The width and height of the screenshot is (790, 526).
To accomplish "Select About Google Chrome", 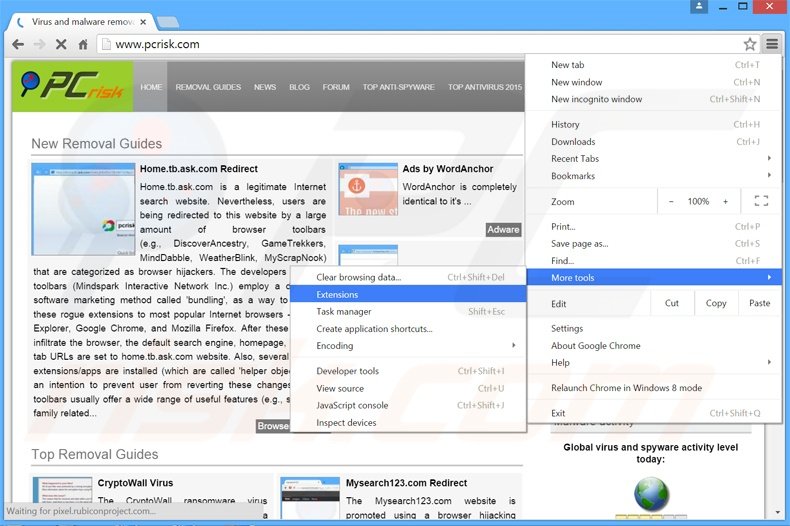I will 654,346.
